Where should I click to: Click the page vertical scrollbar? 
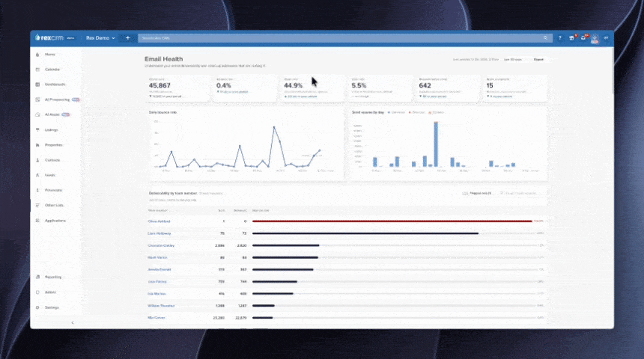[x=612, y=70]
